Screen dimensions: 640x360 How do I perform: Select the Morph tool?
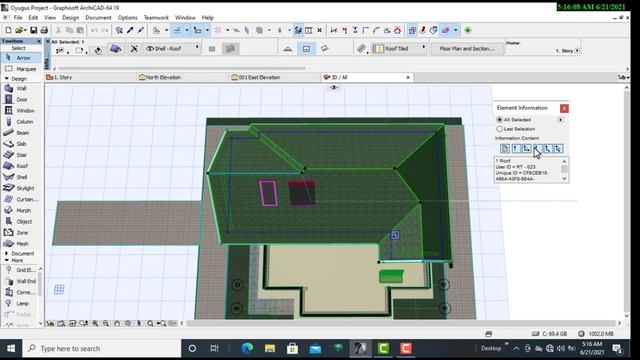(21, 210)
